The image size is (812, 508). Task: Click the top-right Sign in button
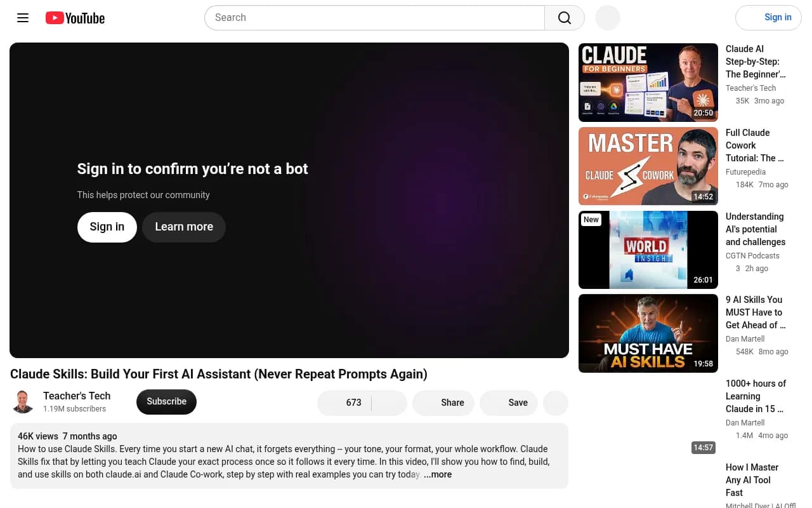(768, 18)
